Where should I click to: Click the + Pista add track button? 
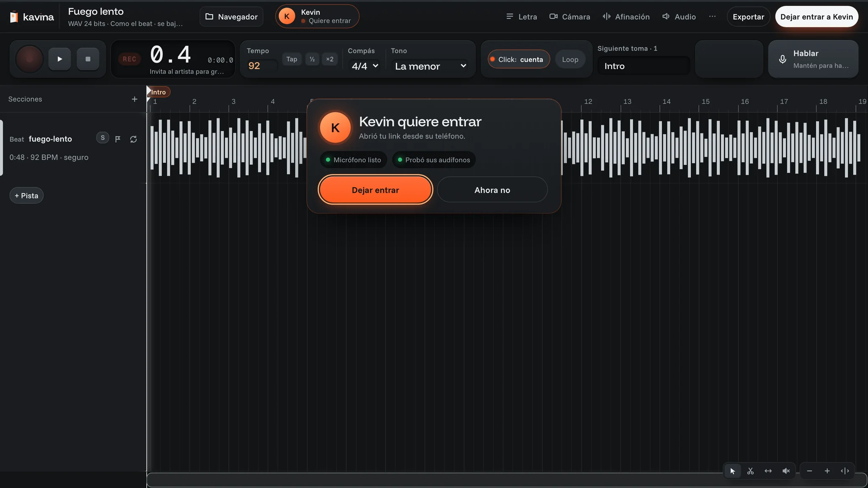click(x=26, y=195)
